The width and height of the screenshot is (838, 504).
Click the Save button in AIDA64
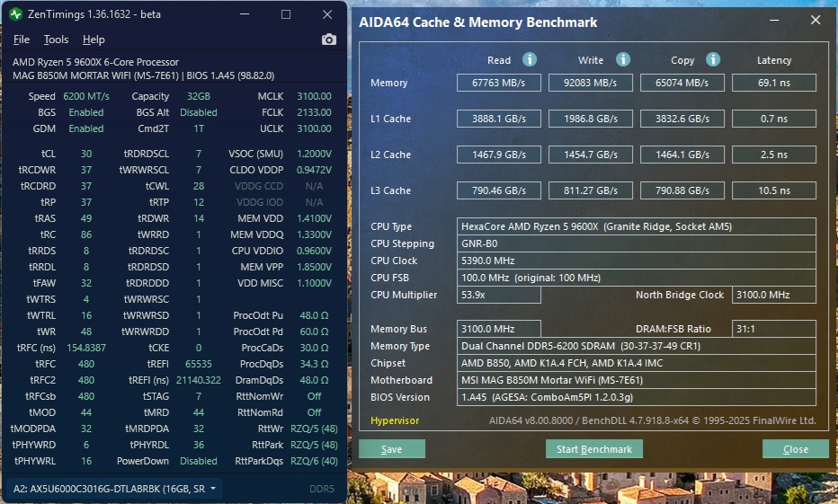point(392,449)
